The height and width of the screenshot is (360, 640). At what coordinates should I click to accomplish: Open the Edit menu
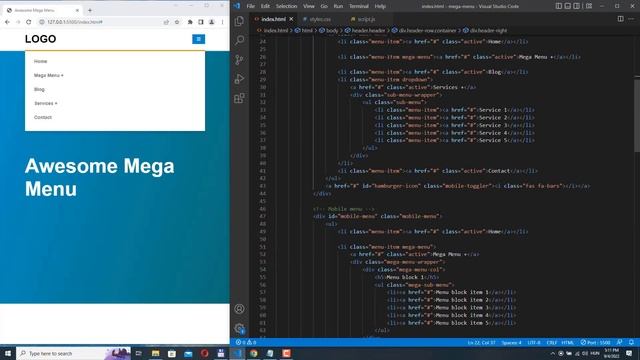coord(265,6)
